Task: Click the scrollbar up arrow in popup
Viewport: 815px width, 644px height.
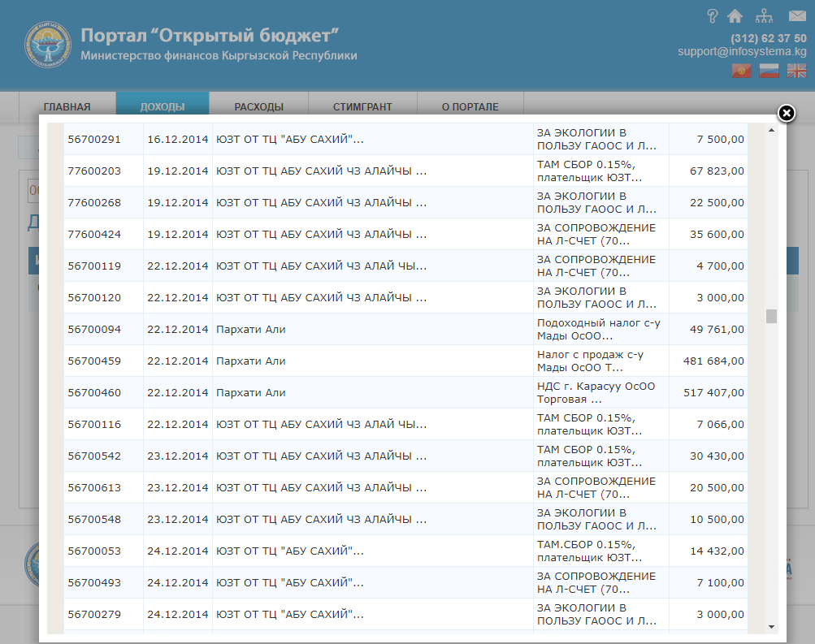Action: coord(771,129)
